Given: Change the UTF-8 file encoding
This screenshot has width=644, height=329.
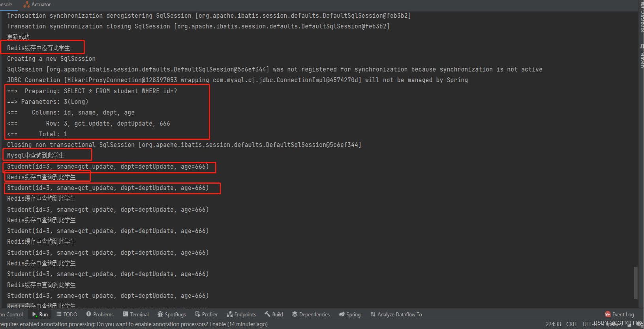Looking at the screenshot, I should coord(590,324).
